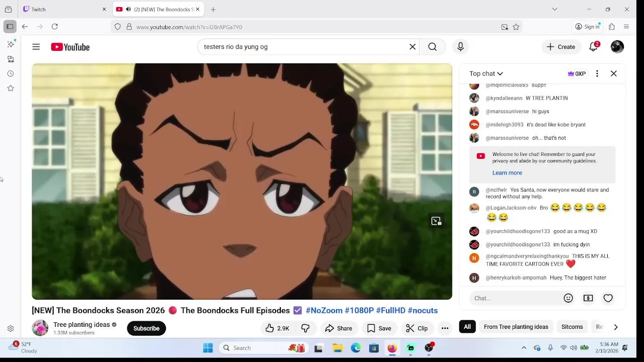The image size is (644, 362).
Task: Open the Create button
Action: (561, 47)
